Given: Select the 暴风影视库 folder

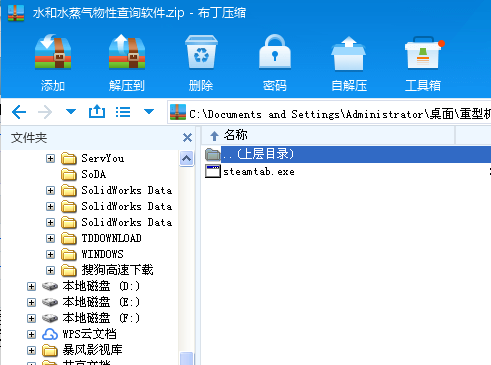Looking at the screenshot, I should coord(92,350).
